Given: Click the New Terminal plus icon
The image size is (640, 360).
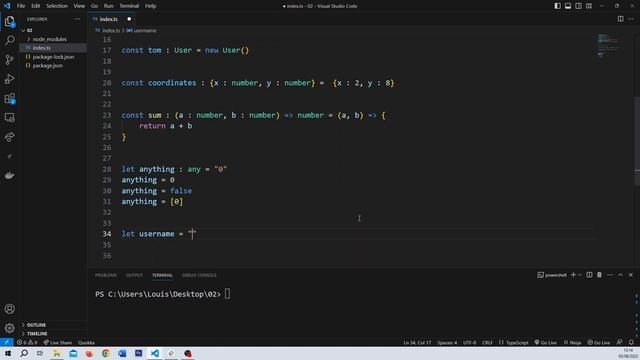Looking at the screenshot, I should [573, 275].
